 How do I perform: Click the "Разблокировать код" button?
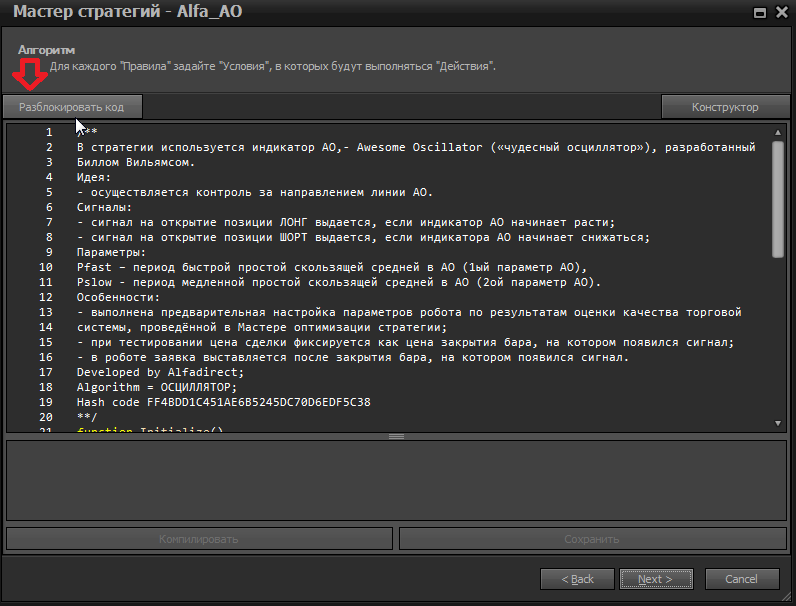pos(71,107)
